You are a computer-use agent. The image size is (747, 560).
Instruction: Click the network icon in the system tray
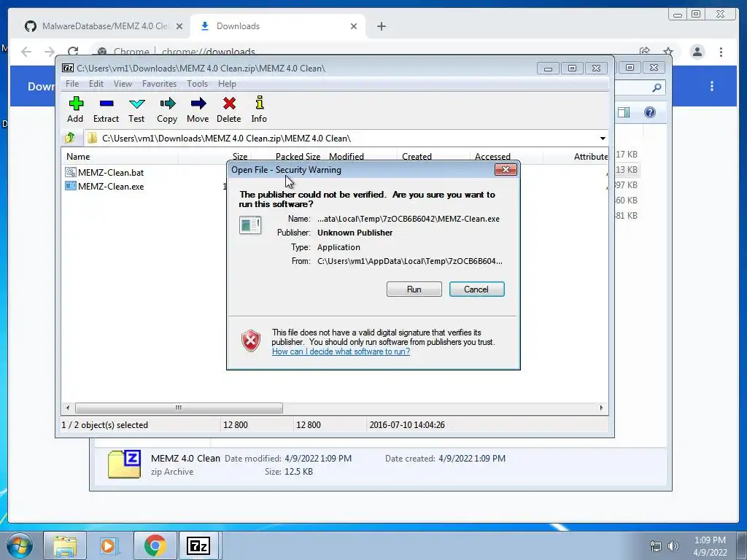click(656, 546)
